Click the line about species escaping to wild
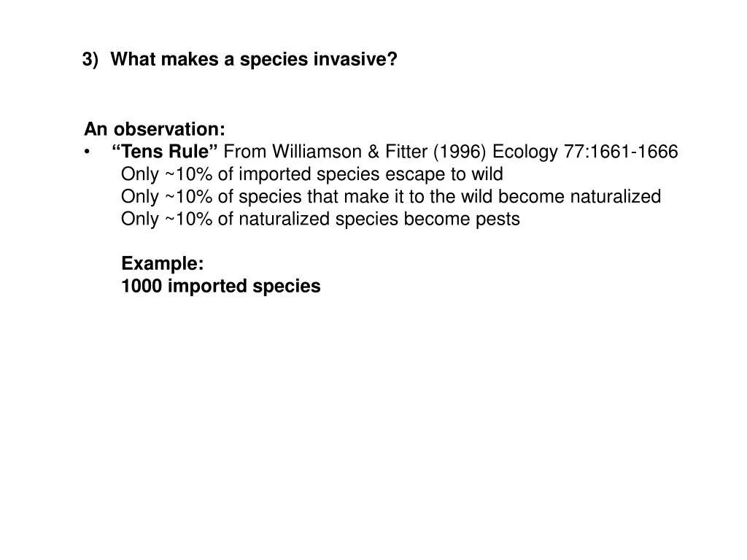747x560 pixels. (x=312, y=174)
